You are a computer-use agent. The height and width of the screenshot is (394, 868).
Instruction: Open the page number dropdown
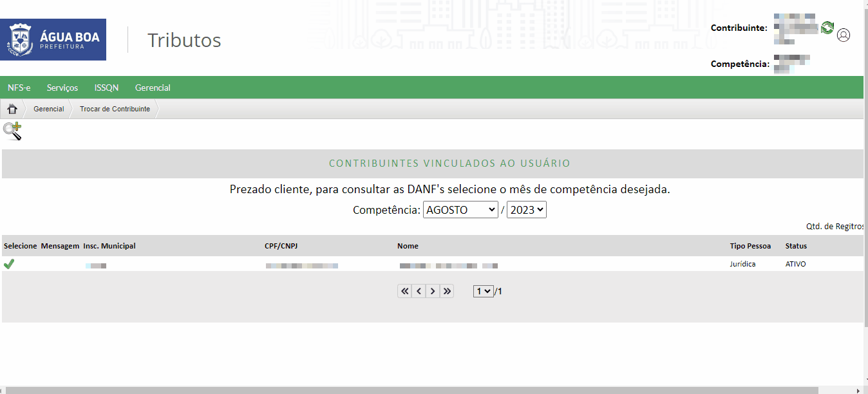[x=484, y=291]
